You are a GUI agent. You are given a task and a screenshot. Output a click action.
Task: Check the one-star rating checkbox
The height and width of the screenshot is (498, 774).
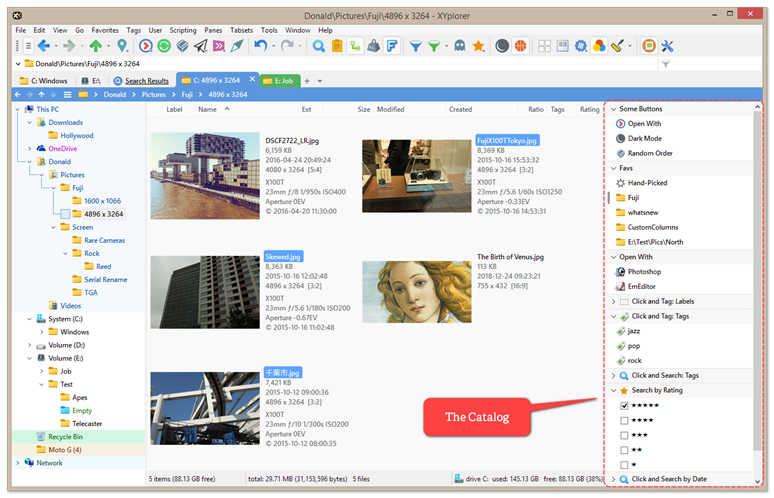click(625, 465)
